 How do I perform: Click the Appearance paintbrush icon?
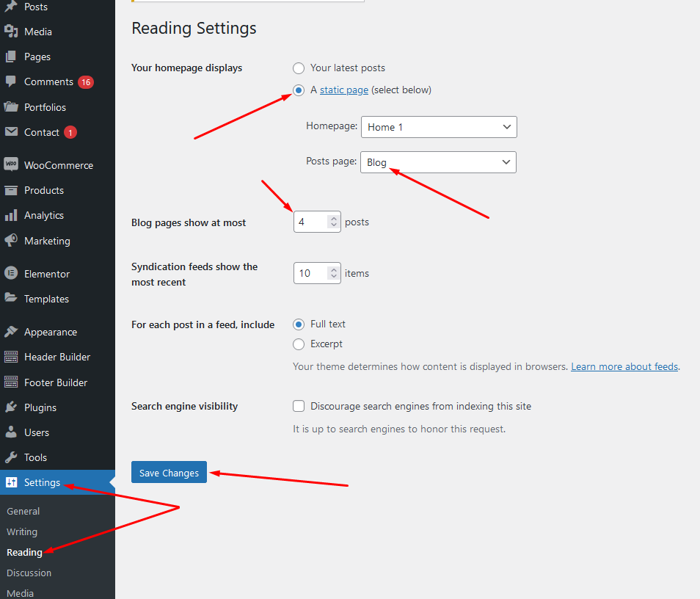click(11, 332)
